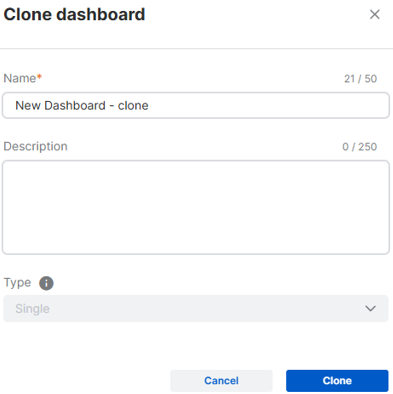393x394 pixels.
Task: Click the Name field label
Action: 20,78
